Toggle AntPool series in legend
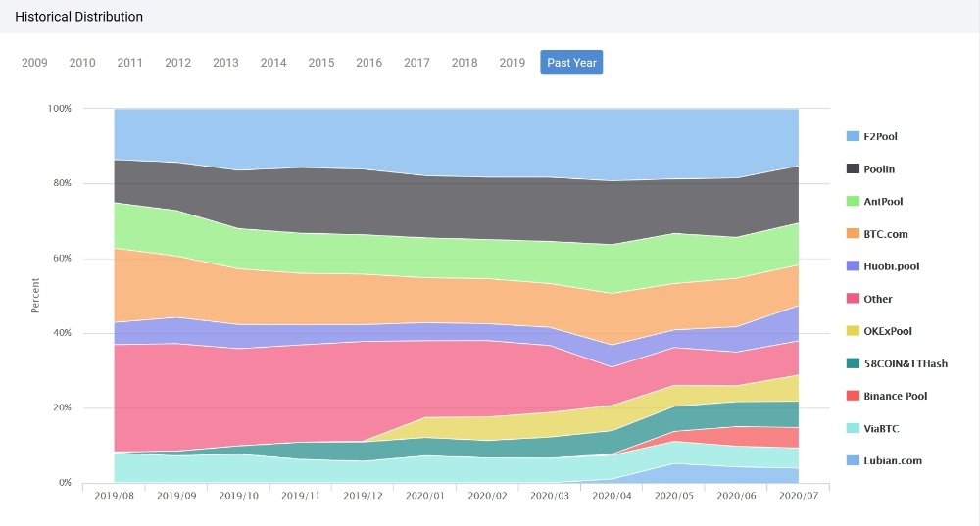This screenshot has height=526, width=980. click(874, 201)
